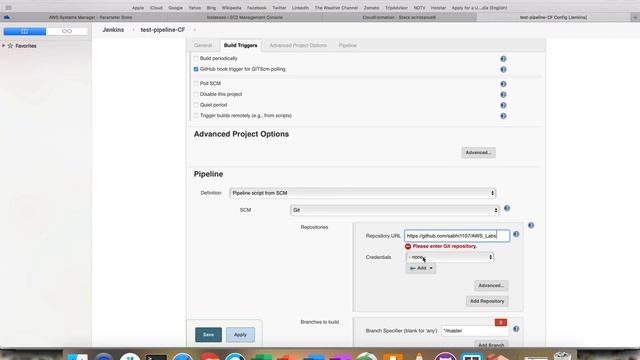Screen dimensions: 640x360
Task: Delete branch with red X button
Action: 501,322
